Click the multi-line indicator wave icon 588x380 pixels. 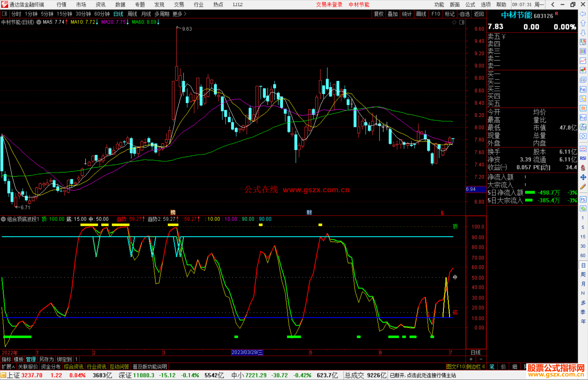[583, 149]
